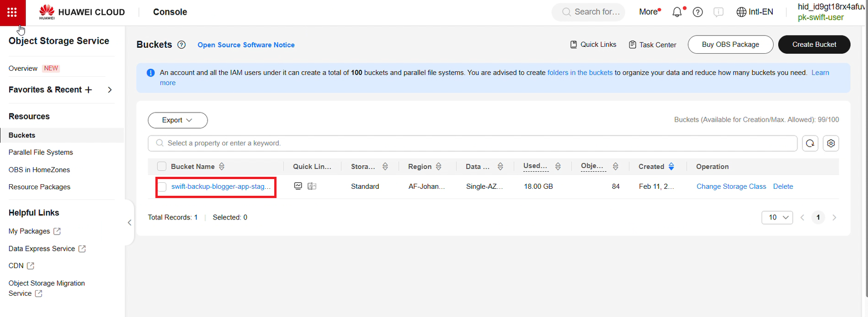Sort by Storage Class column

385,167
